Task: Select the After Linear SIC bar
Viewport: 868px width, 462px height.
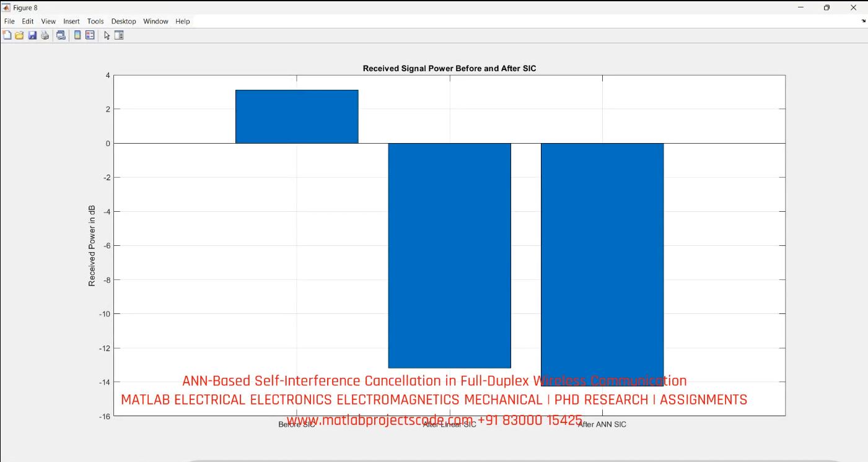Action: [450, 255]
